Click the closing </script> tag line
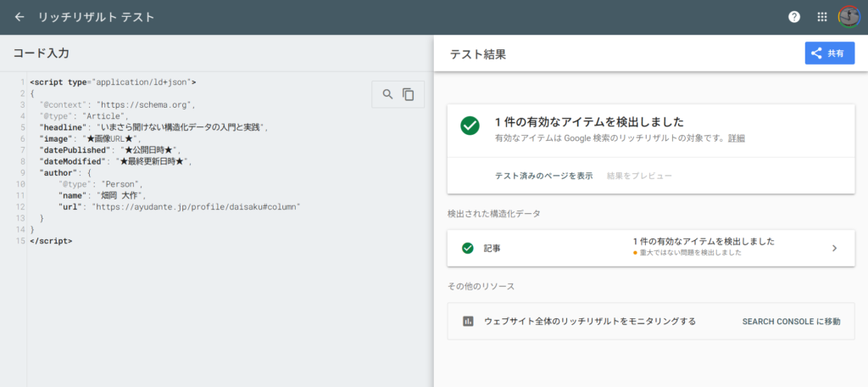 (51, 241)
